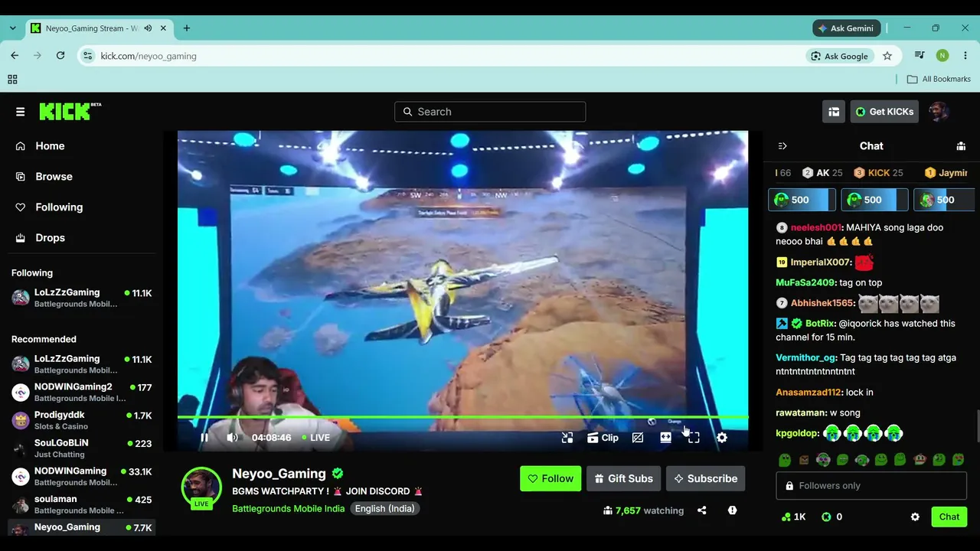The width and height of the screenshot is (980, 551).
Task: Click the LIVE indicator in player
Action: [x=315, y=438]
